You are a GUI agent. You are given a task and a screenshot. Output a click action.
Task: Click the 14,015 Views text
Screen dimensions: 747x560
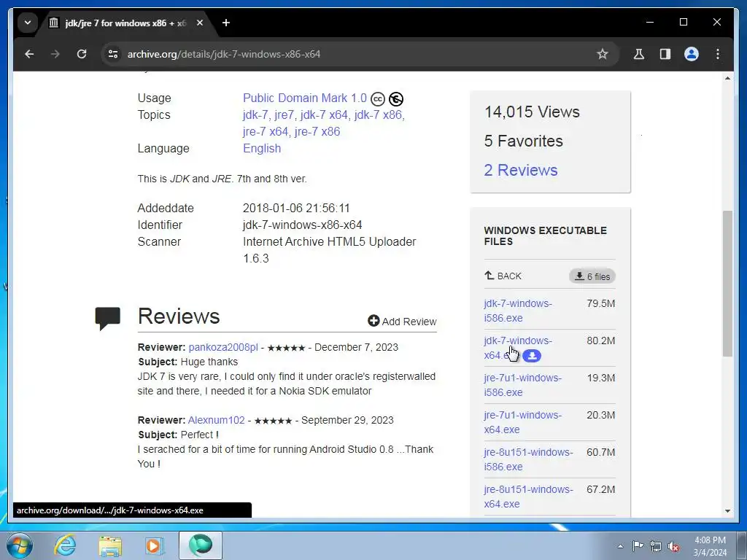coord(532,112)
